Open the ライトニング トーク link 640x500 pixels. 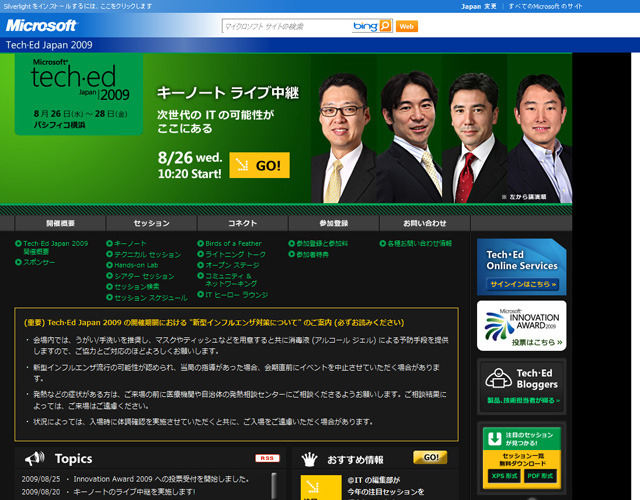[x=236, y=254]
